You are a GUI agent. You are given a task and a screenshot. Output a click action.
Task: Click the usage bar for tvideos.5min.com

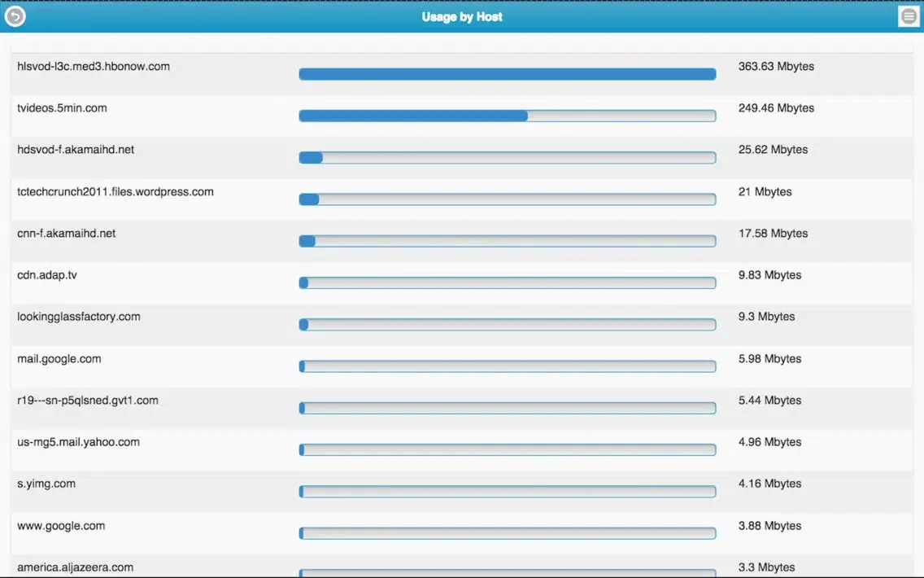507,116
